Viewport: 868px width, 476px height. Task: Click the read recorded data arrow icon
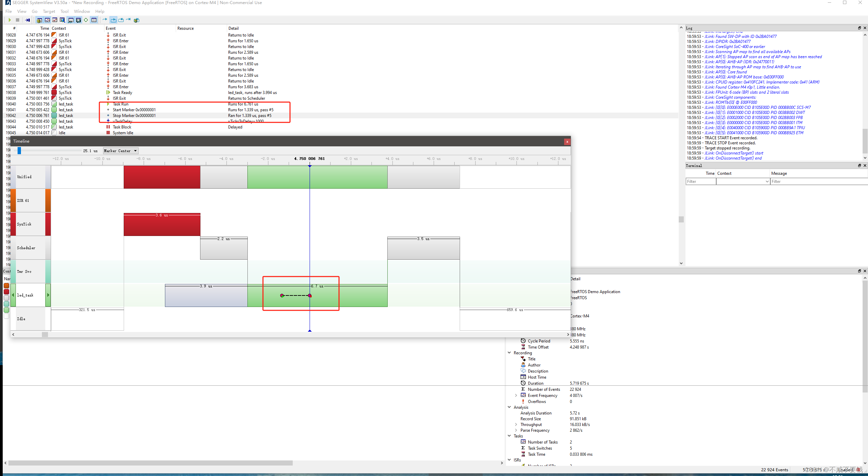(27, 20)
